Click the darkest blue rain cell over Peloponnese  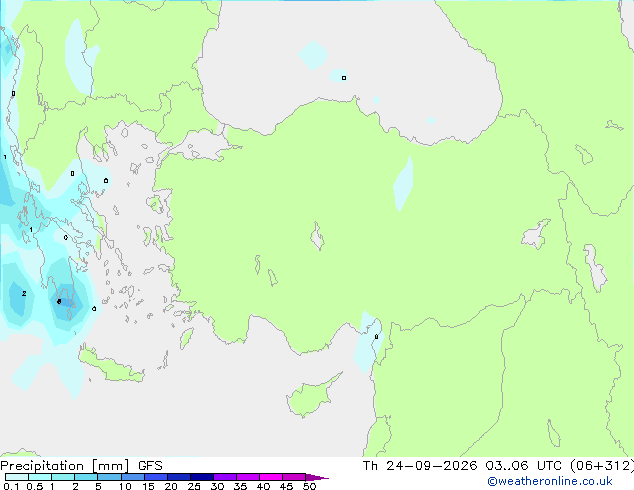coord(65,302)
